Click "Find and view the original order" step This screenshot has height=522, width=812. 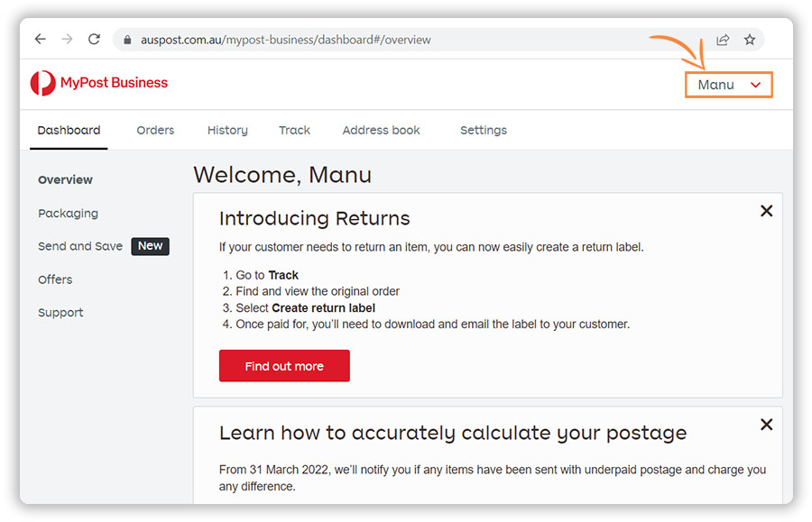(x=318, y=292)
